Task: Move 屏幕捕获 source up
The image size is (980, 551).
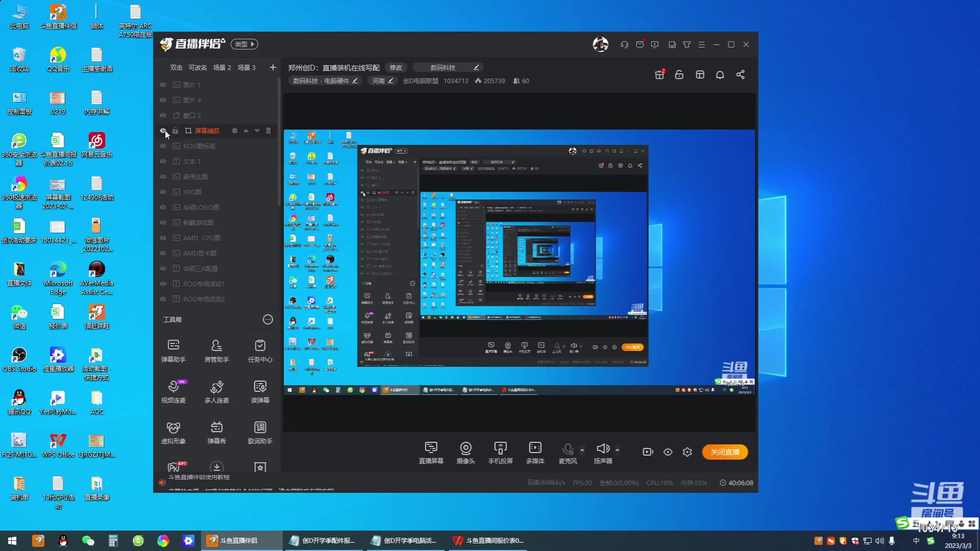Action: click(246, 131)
